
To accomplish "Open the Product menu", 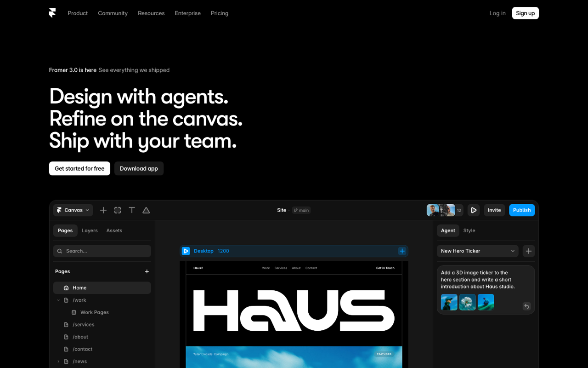I will [x=78, y=13].
